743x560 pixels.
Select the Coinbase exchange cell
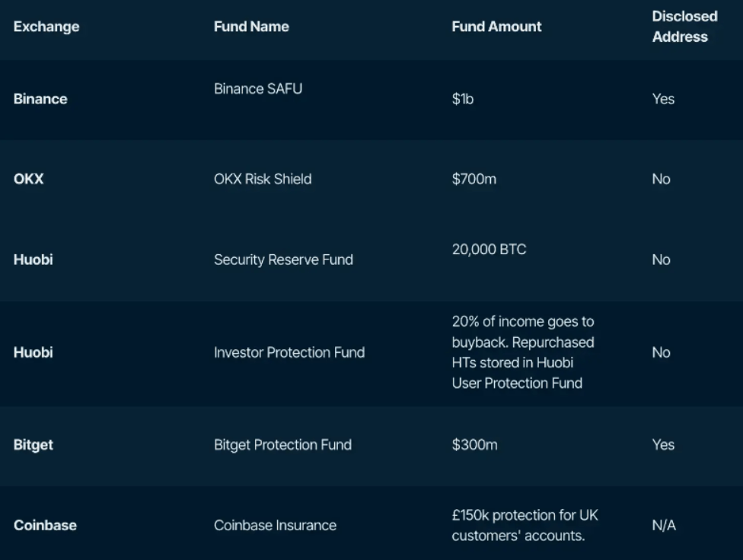coord(45,526)
